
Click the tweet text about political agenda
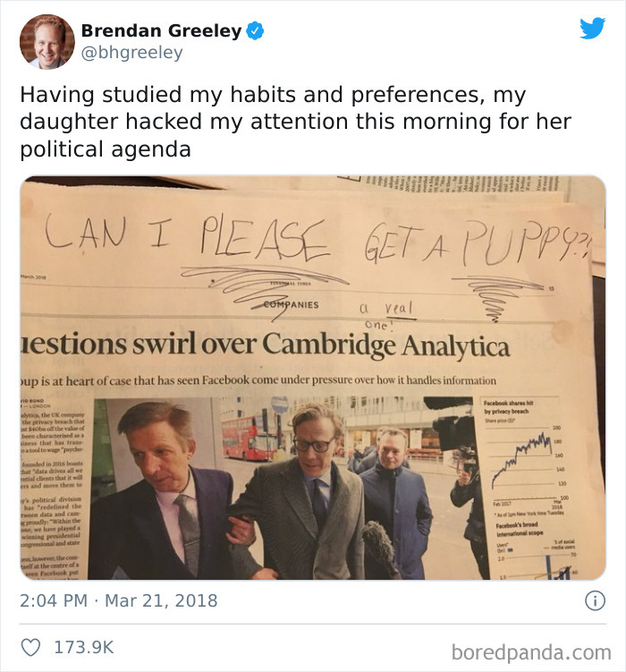tap(295, 123)
